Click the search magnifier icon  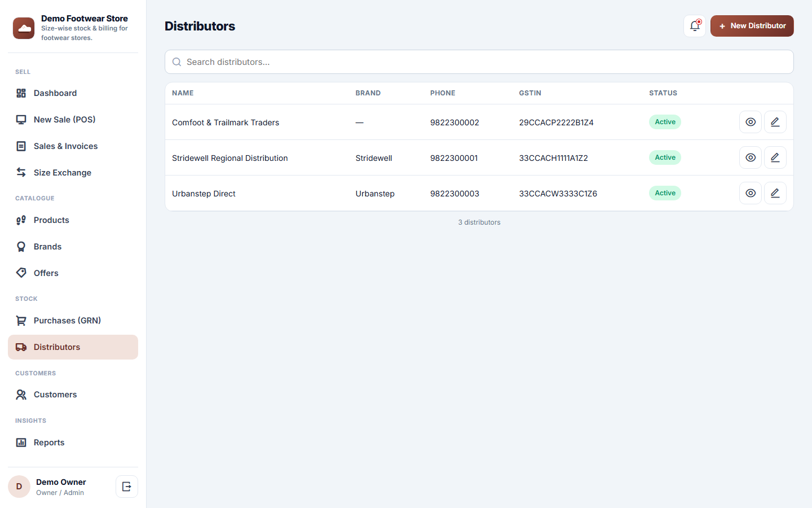coord(176,62)
